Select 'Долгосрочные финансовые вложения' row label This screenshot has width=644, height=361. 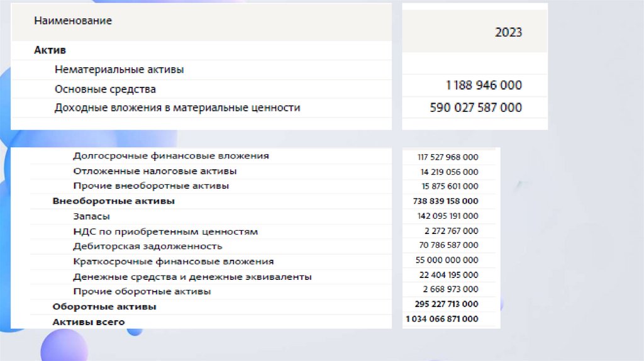171,155
